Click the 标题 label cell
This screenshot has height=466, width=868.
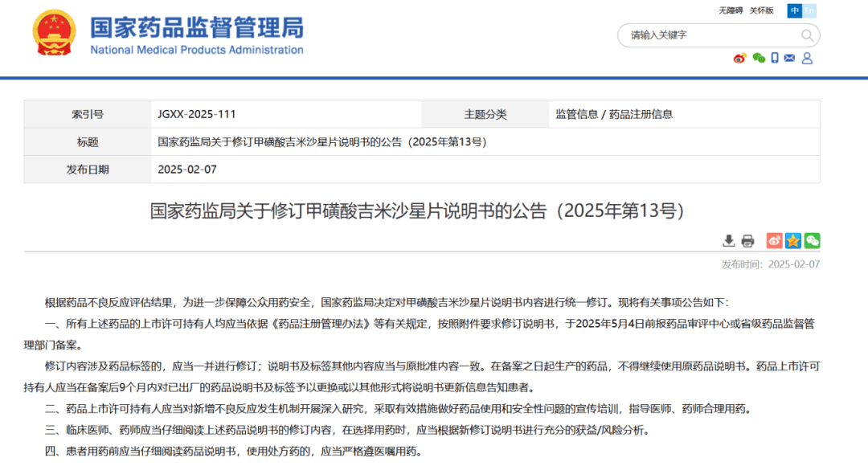(x=88, y=142)
